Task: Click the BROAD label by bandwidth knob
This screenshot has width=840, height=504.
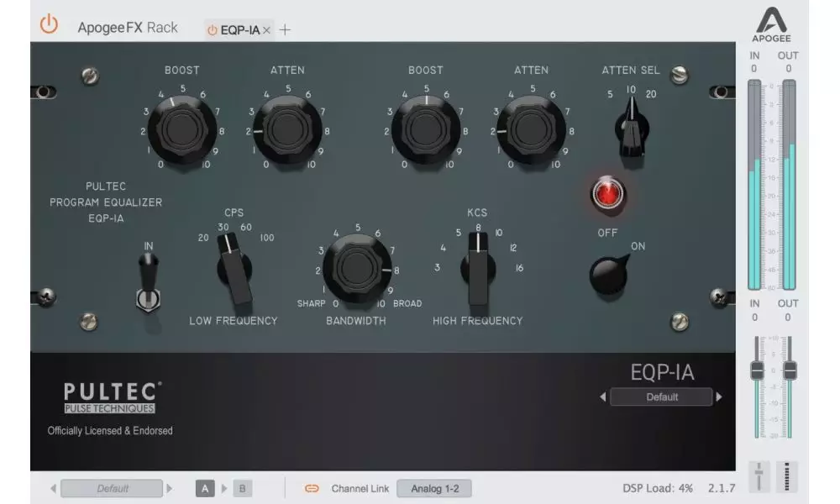Action: [407, 304]
